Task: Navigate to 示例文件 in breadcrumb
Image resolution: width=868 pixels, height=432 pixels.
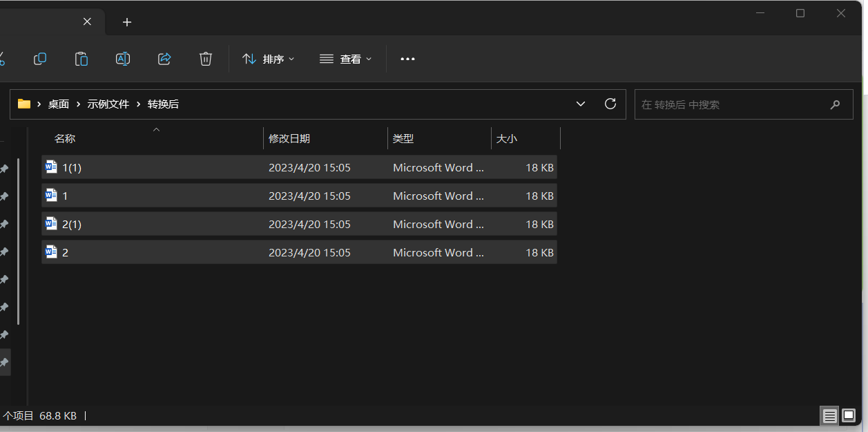Action: (x=108, y=104)
